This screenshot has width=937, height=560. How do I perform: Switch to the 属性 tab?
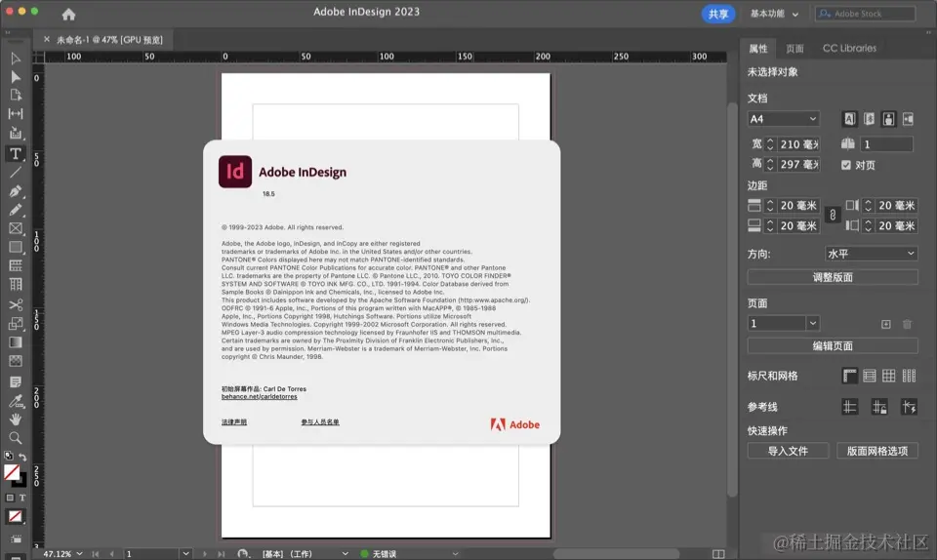coord(758,49)
